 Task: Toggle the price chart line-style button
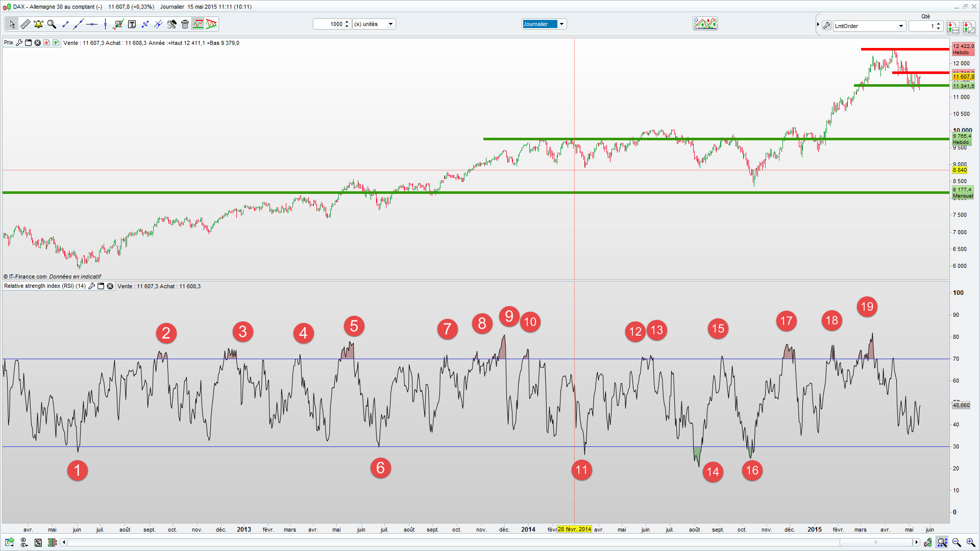pos(198,24)
